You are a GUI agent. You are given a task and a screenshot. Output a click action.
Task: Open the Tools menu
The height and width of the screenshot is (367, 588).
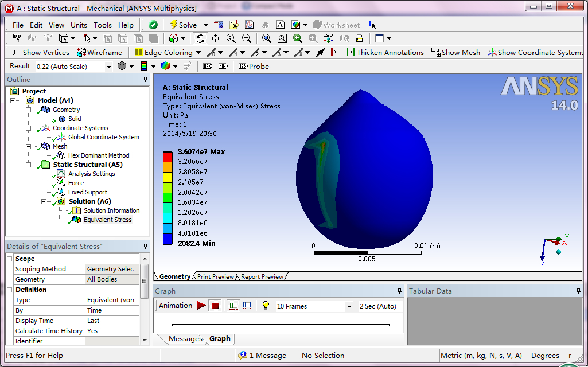point(102,25)
